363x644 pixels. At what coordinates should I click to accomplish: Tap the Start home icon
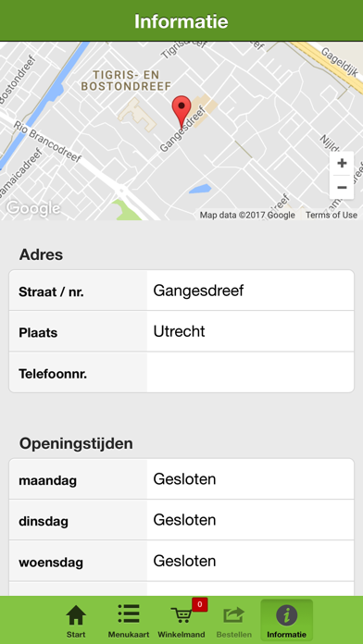[76, 615]
